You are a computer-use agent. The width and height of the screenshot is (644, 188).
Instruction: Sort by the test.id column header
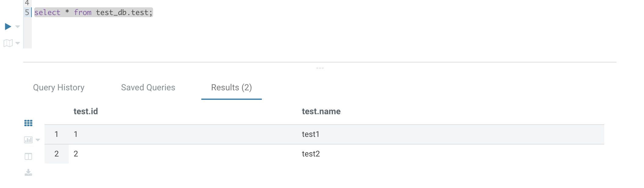pyautogui.click(x=86, y=111)
